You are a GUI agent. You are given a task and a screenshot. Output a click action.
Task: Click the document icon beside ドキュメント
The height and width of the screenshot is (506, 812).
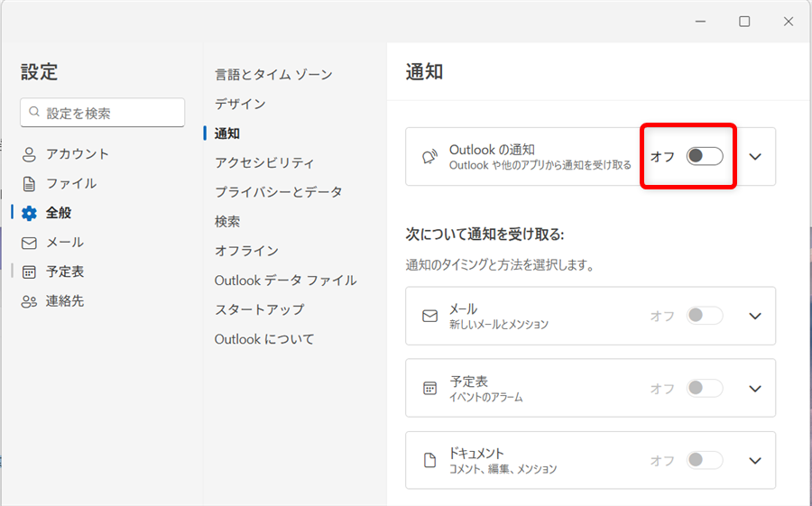pyautogui.click(x=429, y=460)
